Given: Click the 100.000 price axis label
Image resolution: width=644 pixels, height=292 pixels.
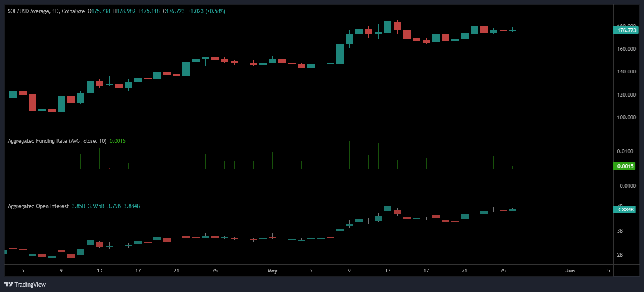Looking at the screenshot, I should pos(626,117).
